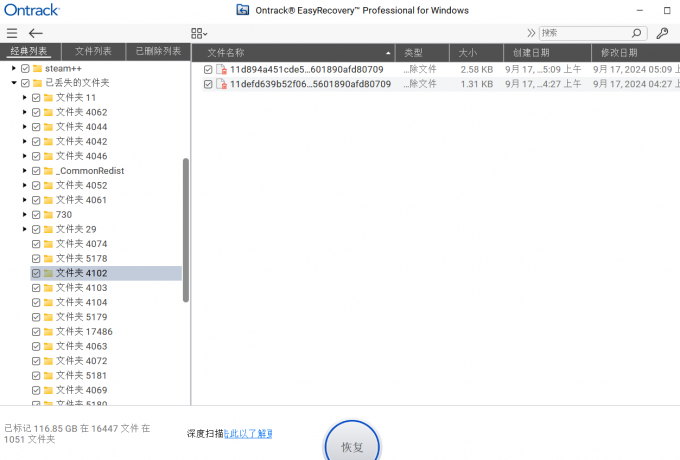Open the deep scan learn-more link
Image resolution: width=680 pixels, height=460 pixels.
click(x=248, y=434)
